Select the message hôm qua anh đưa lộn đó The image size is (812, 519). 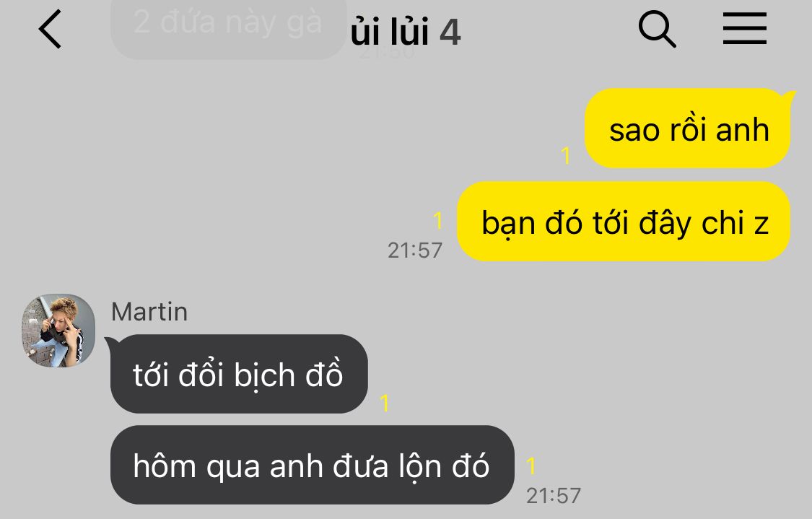tap(313, 465)
